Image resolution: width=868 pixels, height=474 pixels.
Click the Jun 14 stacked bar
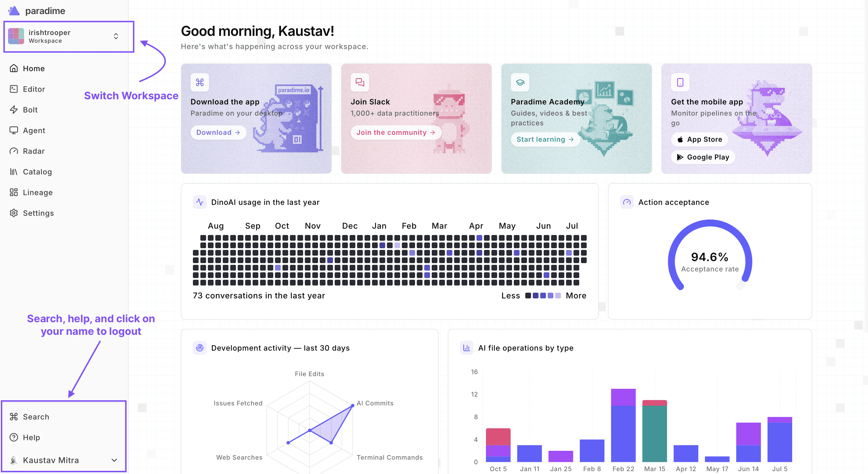[x=748, y=442]
